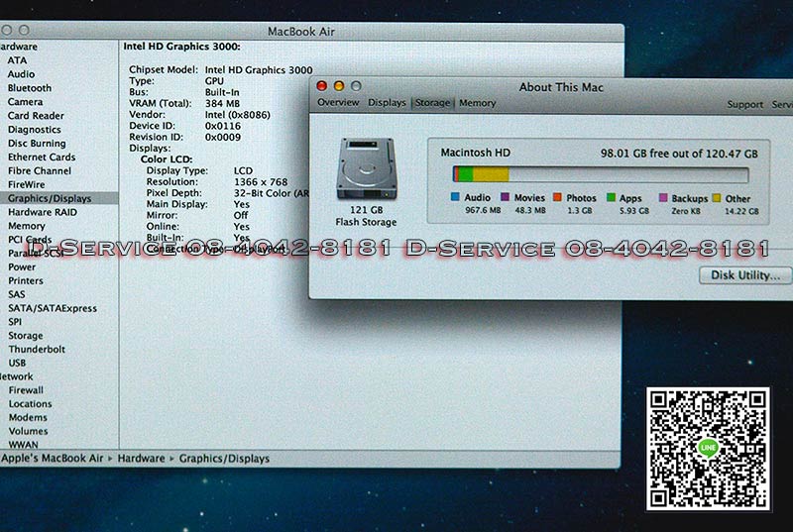
Task: Select the Storage tab
Action: click(x=432, y=103)
